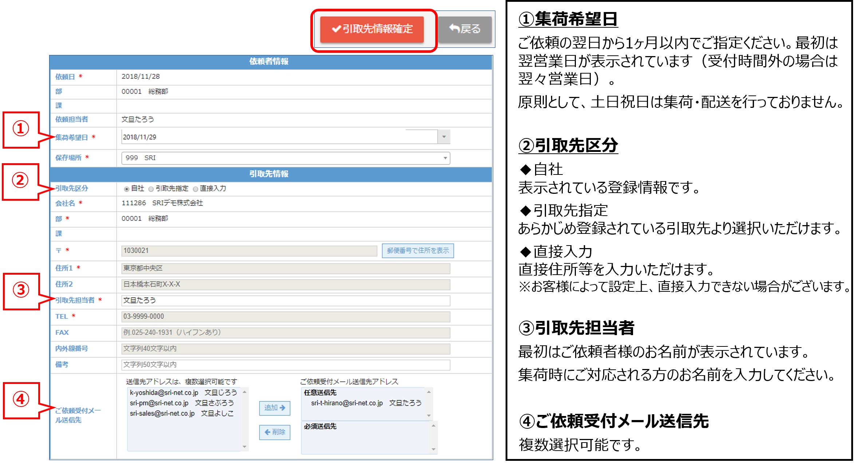Click the 備考 remarks input field

point(286,365)
